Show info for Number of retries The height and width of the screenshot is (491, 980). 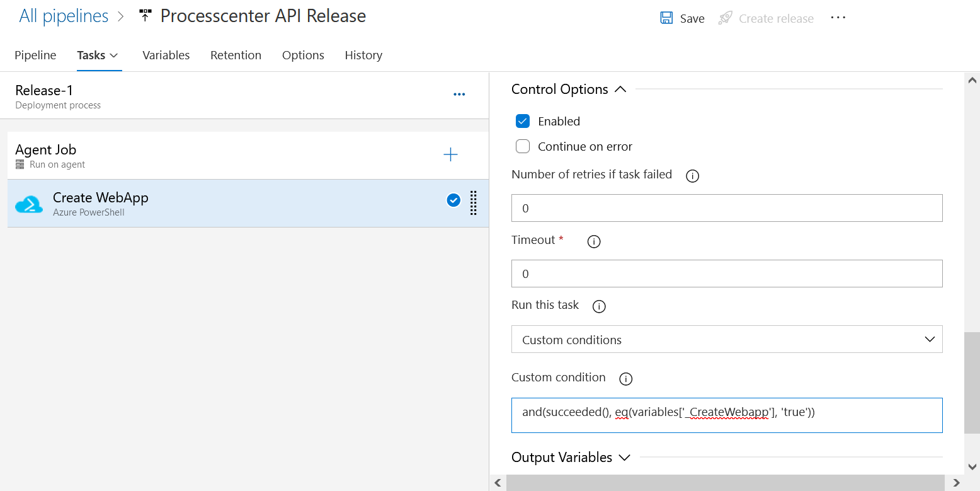(692, 176)
